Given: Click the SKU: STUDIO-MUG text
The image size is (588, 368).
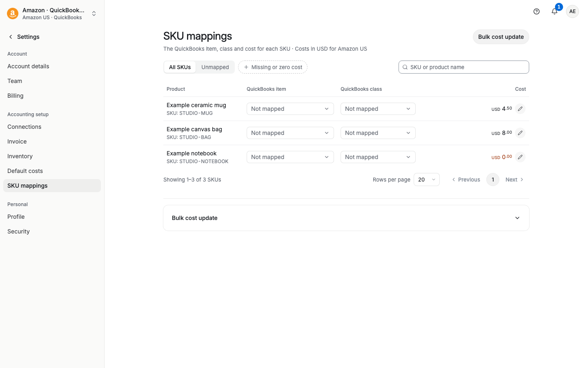Looking at the screenshot, I should [189, 113].
